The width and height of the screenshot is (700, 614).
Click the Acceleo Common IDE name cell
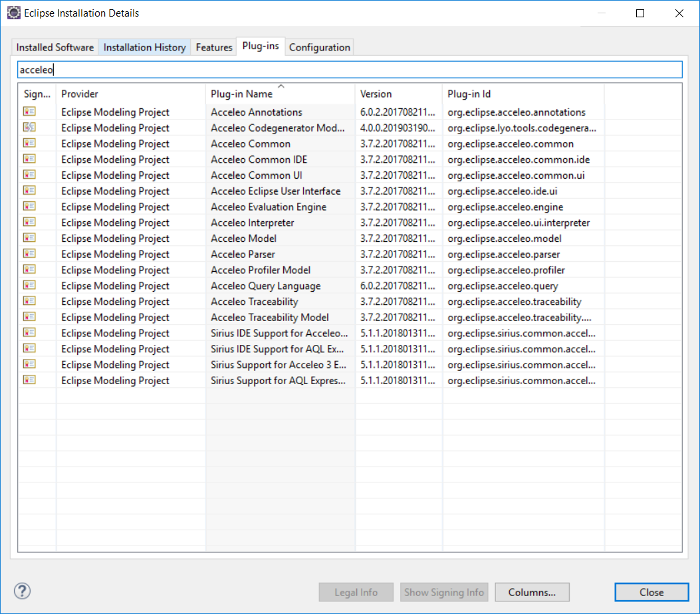coord(259,159)
